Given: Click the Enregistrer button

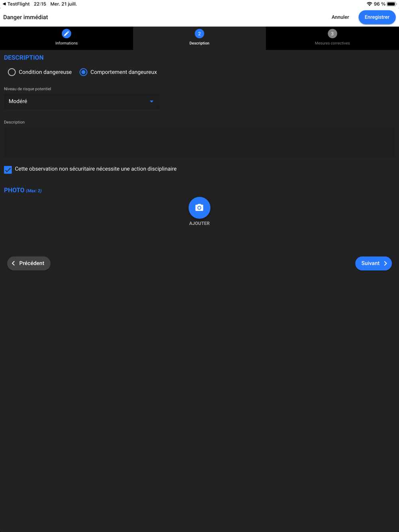Looking at the screenshot, I should (x=377, y=17).
